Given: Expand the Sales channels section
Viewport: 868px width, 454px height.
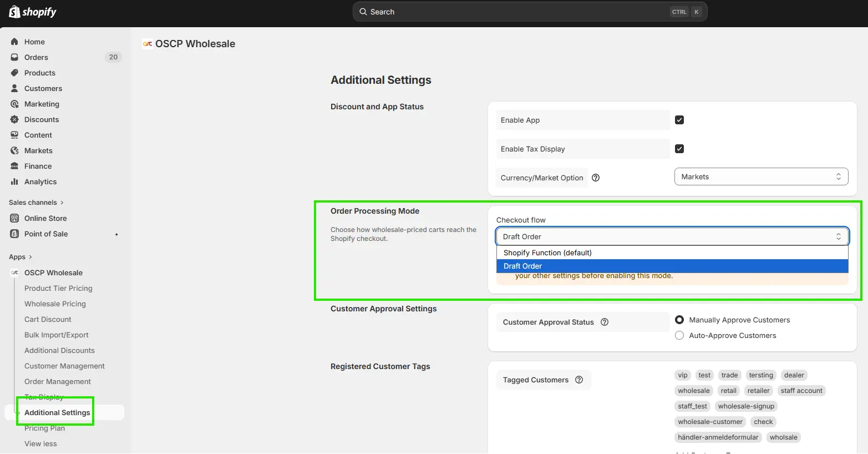Looking at the screenshot, I should pyautogui.click(x=36, y=203).
